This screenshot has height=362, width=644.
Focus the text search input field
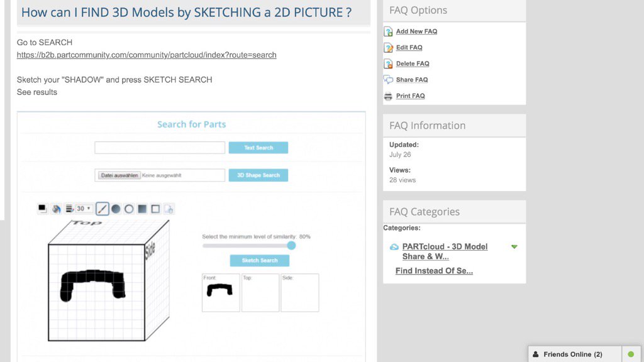point(160,148)
